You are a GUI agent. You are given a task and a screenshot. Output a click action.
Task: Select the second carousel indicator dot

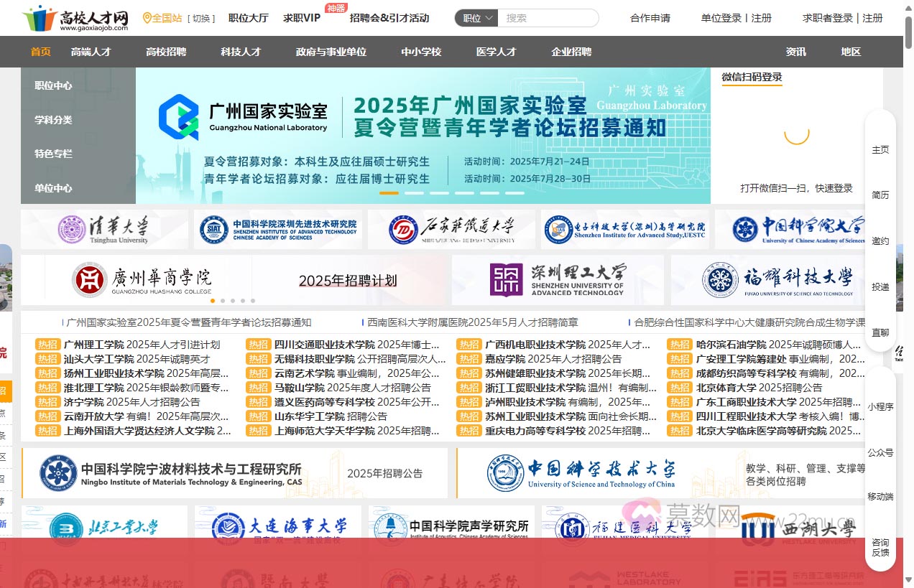(414, 192)
